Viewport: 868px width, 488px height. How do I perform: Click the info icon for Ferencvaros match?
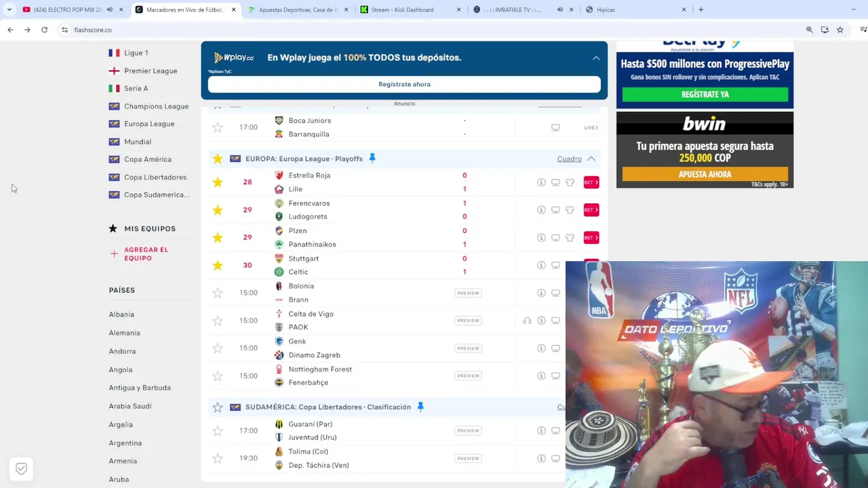tap(541, 210)
